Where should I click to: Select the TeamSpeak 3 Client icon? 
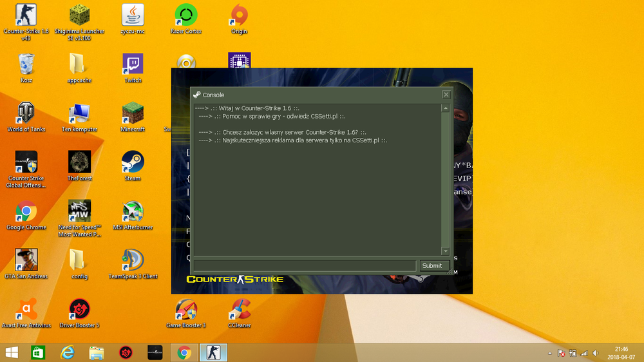point(133,264)
